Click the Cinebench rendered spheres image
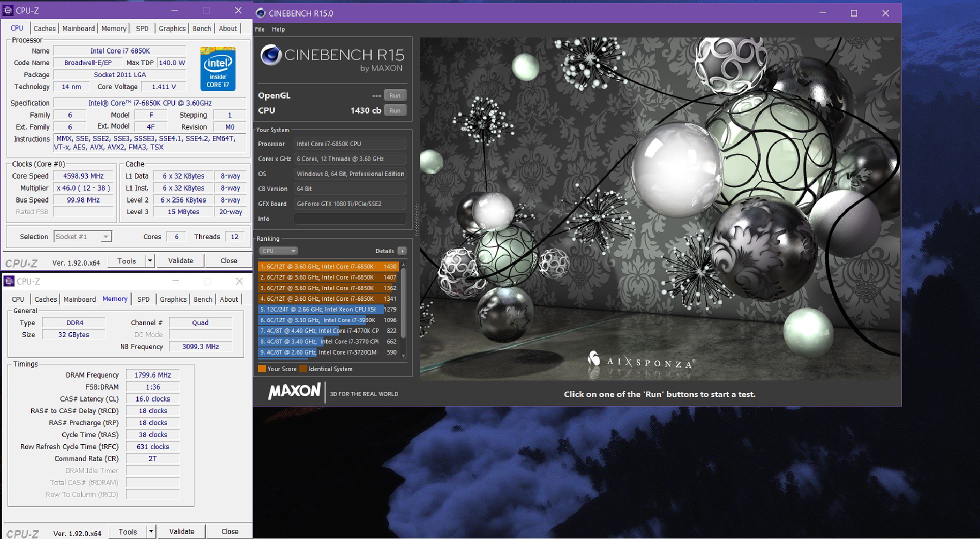 tap(659, 209)
